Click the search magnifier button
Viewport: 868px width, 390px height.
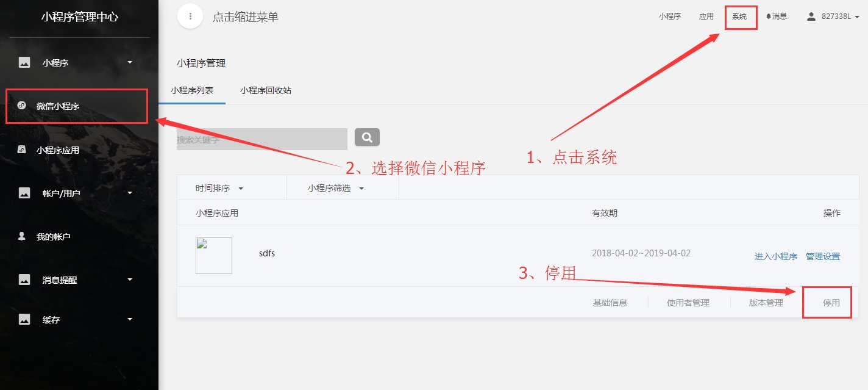[367, 137]
